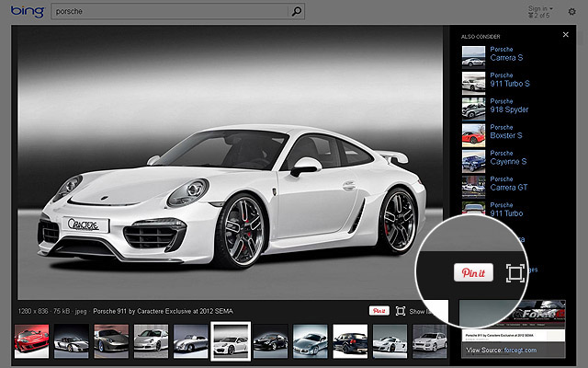Select the white sports car on grey-green thumbnail
The image size is (588, 368).
pyautogui.click(x=390, y=341)
